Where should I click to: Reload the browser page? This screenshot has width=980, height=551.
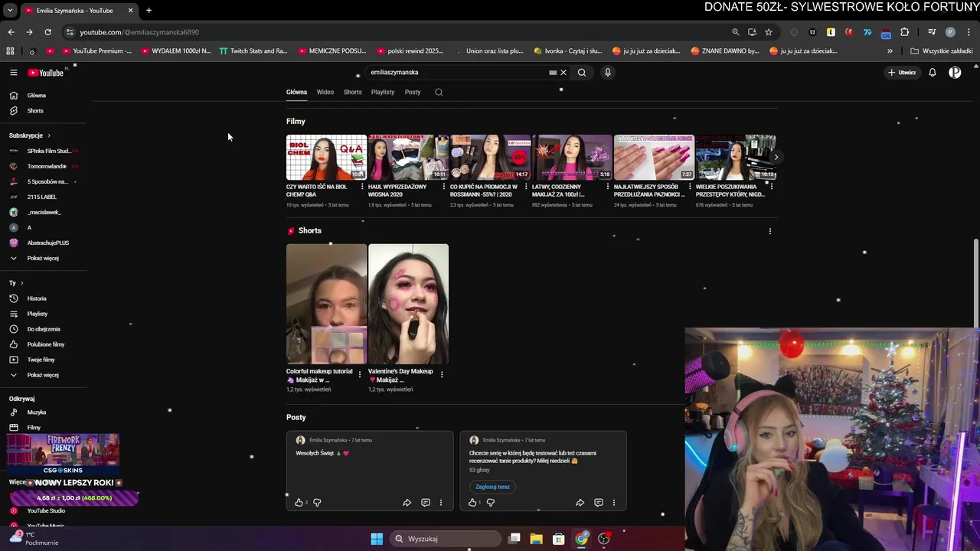(47, 32)
